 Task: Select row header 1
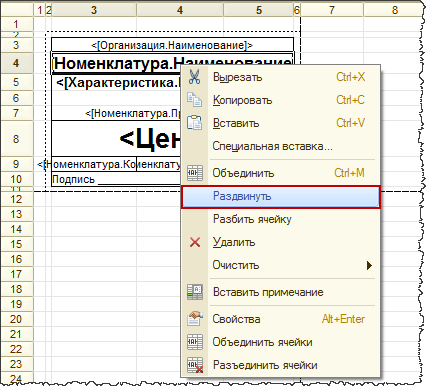17,24
